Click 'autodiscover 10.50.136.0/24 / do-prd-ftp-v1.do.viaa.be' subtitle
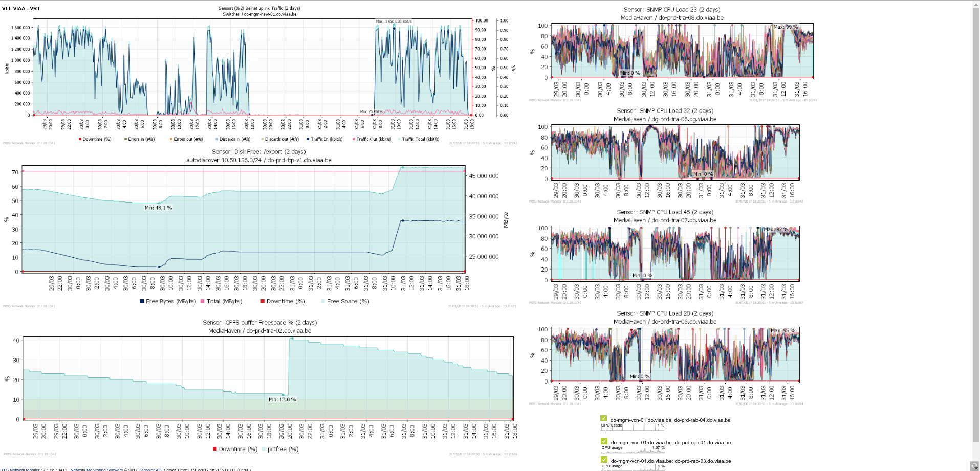Screen dimensions: 980x471 (x=259, y=160)
